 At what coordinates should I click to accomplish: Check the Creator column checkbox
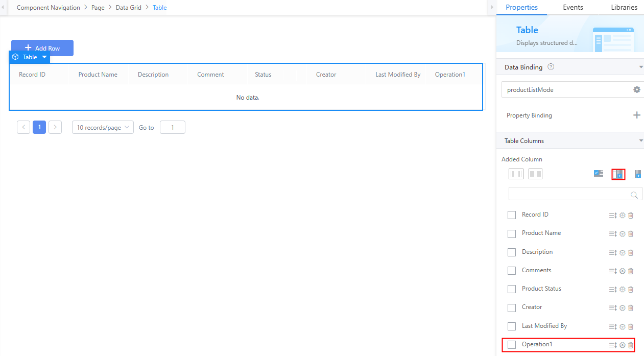pos(512,308)
